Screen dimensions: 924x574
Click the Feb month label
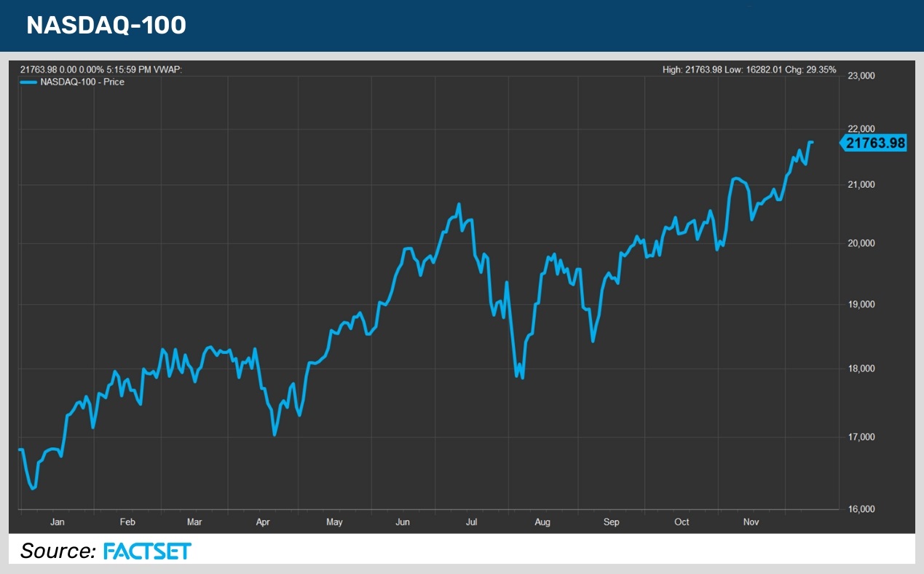[127, 522]
